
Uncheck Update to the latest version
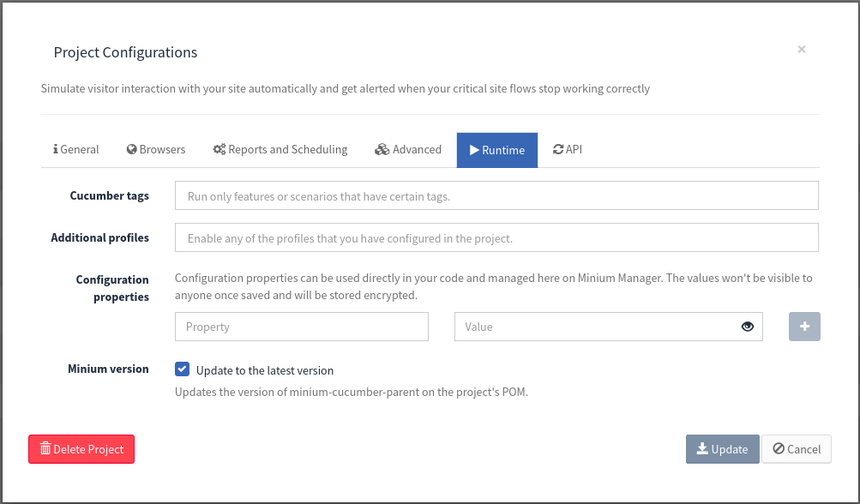point(182,369)
